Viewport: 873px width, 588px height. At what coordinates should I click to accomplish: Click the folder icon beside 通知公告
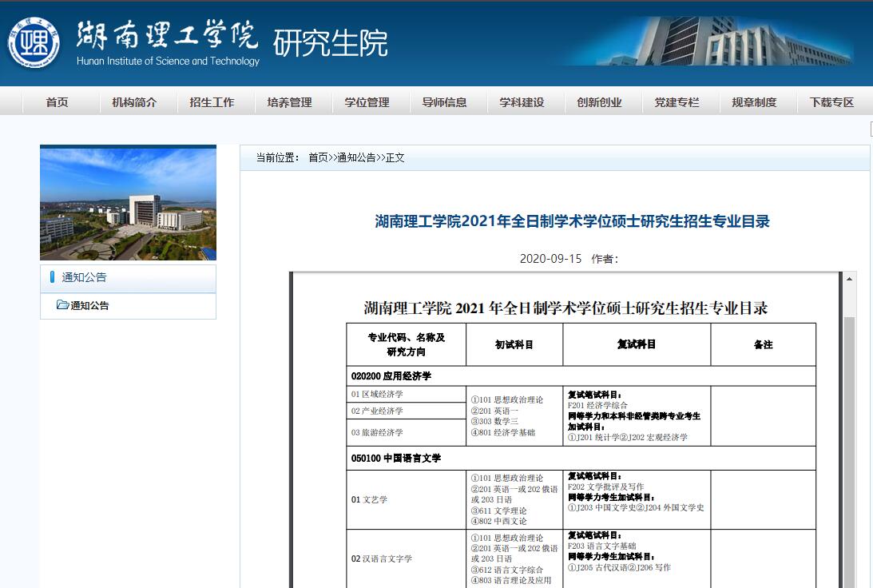click(62, 305)
